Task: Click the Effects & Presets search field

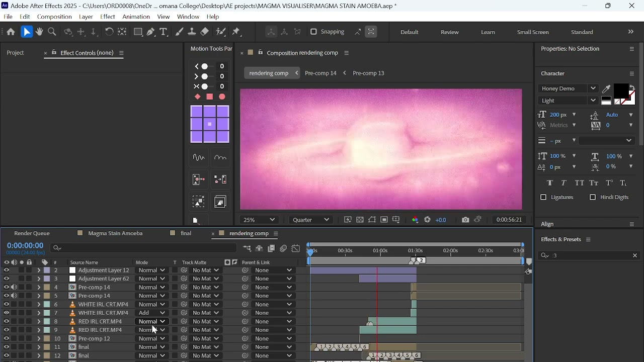Action: click(x=589, y=256)
